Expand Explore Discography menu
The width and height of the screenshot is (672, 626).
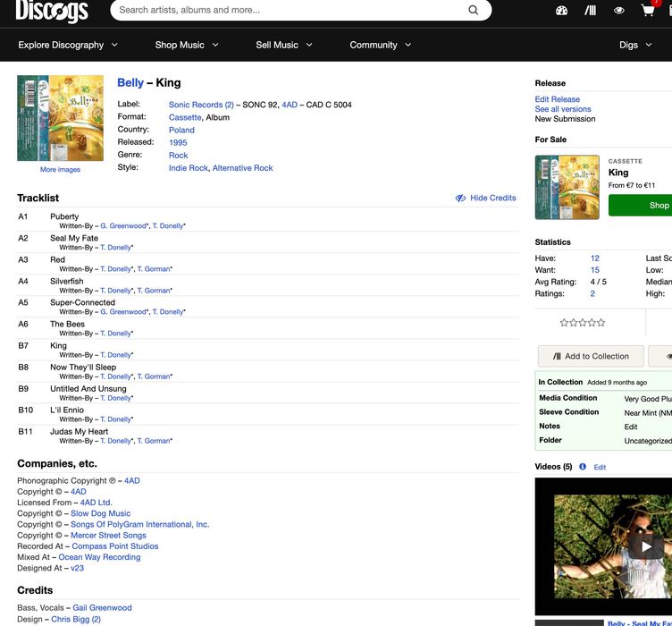68,45
